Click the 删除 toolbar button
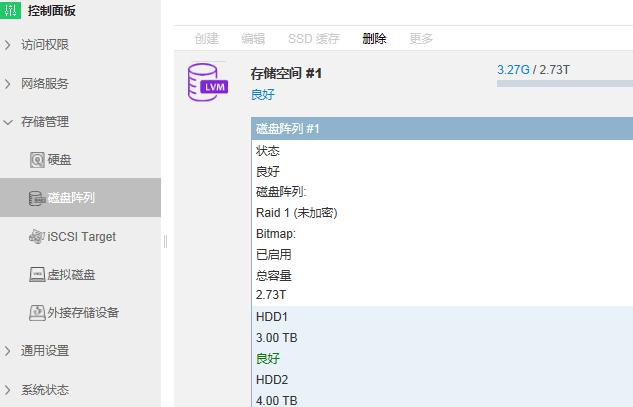Screen dimensions: 633x407 pos(374,39)
